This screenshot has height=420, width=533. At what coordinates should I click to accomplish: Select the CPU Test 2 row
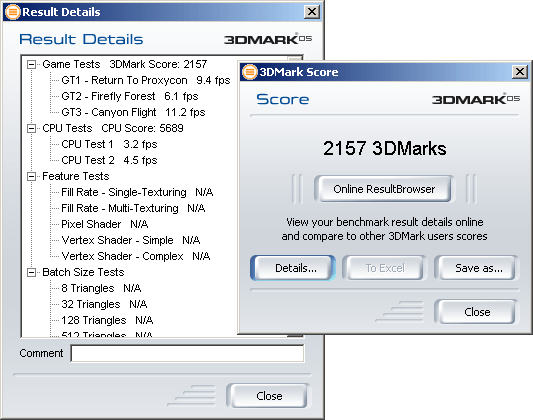pyautogui.click(x=109, y=160)
